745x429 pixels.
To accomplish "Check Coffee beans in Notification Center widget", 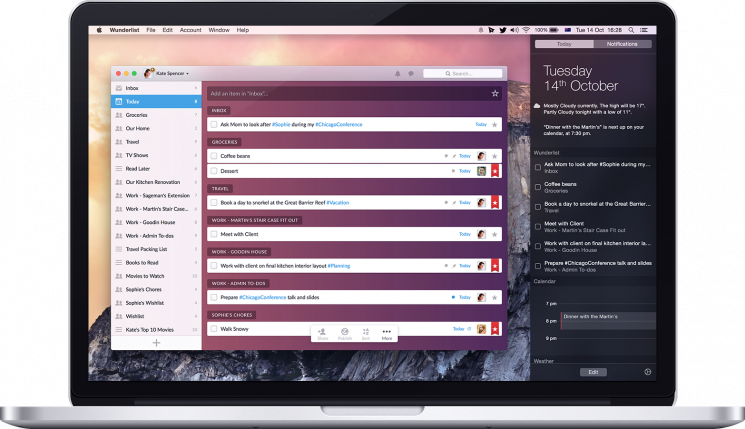I will coord(538,187).
